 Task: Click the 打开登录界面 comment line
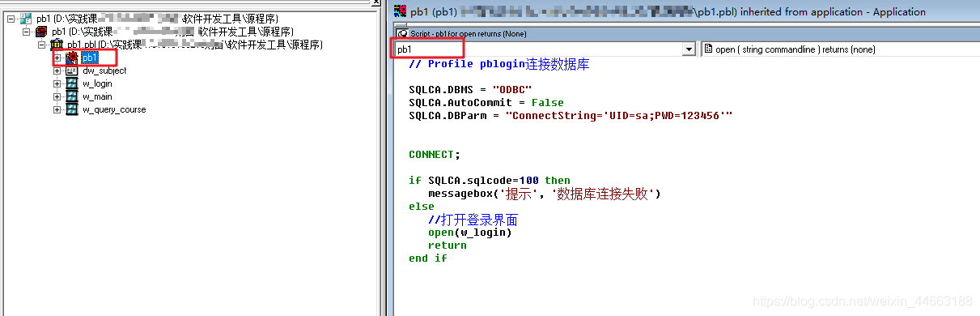pos(473,220)
